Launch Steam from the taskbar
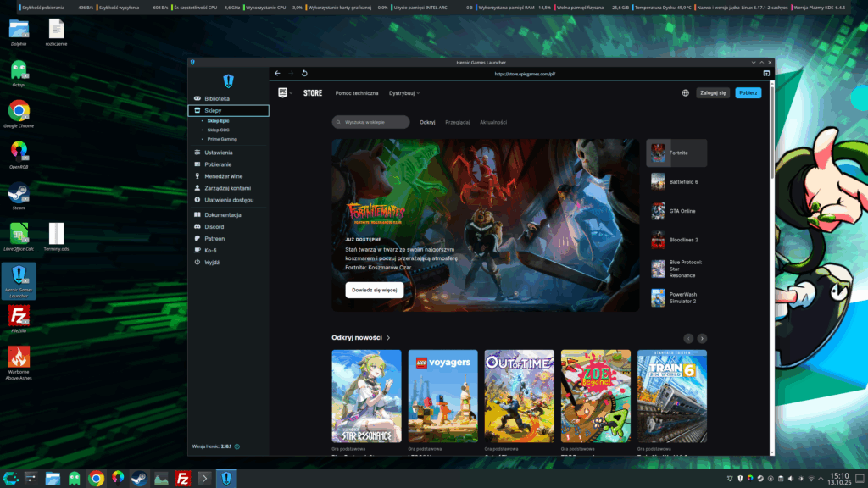 click(x=139, y=479)
